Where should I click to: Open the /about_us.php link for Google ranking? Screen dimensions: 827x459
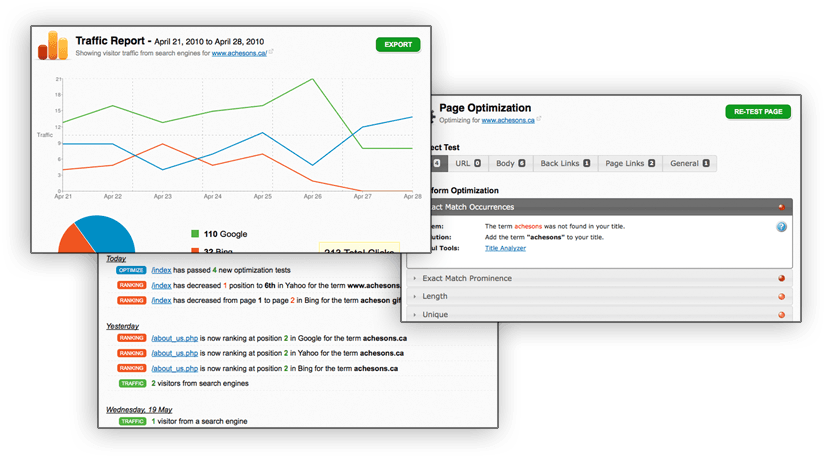click(174, 338)
